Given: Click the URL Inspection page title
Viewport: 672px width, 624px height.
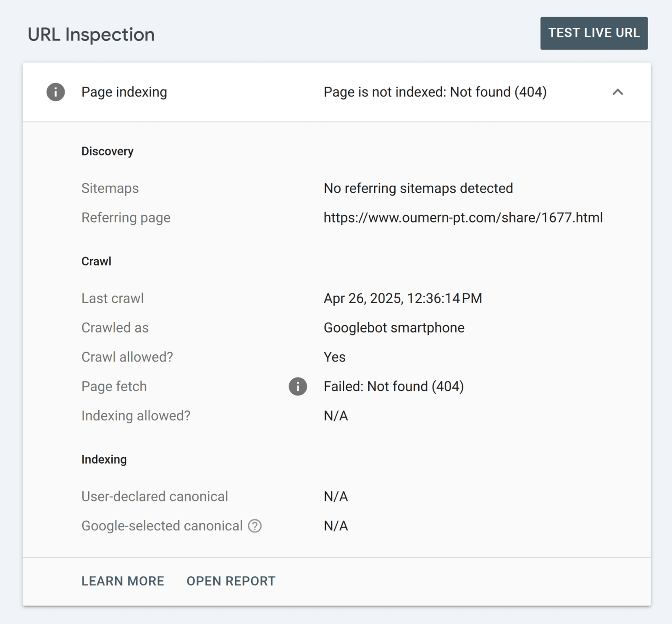Looking at the screenshot, I should pos(91,34).
